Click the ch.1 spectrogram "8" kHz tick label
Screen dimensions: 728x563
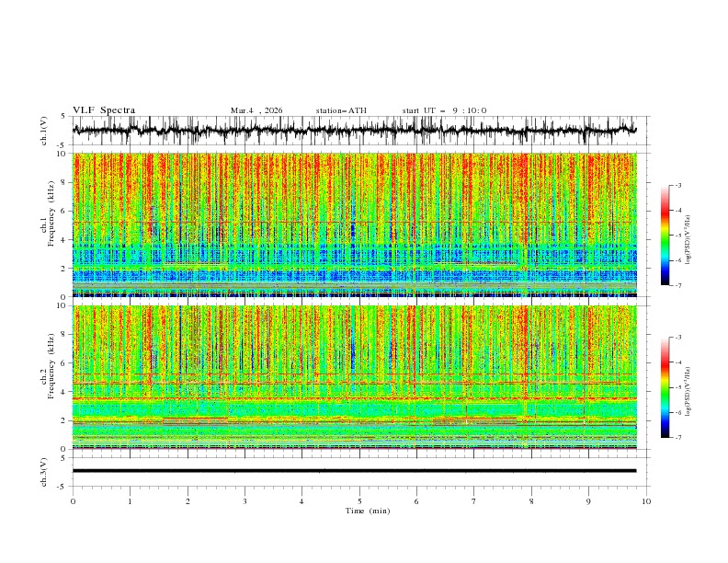coord(64,182)
